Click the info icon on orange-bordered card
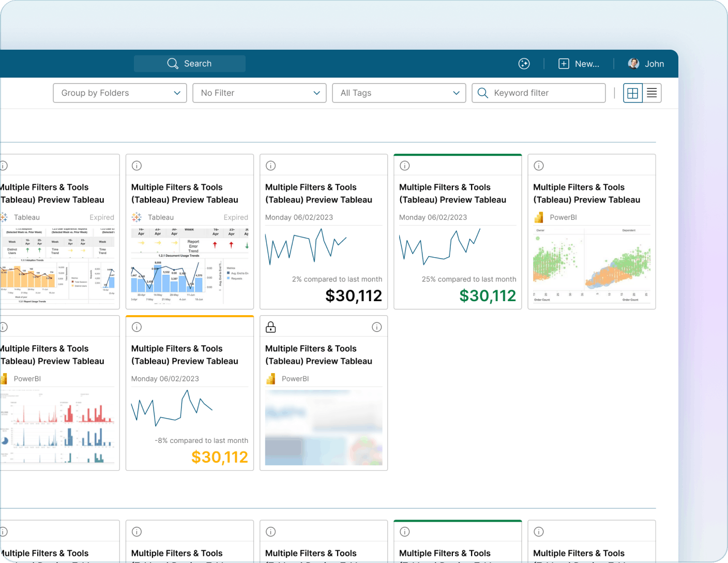728x563 pixels. [136, 327]
